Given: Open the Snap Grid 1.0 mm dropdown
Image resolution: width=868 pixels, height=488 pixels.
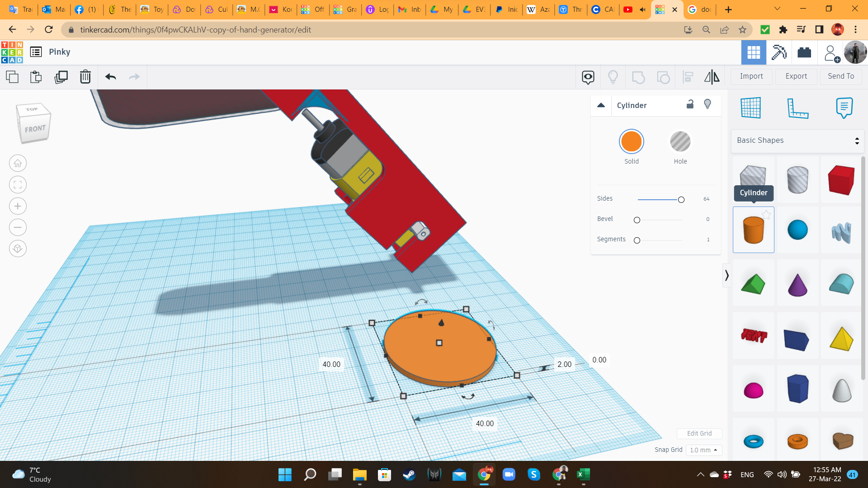Looking at the screenshot, I should tap(703, 450).
